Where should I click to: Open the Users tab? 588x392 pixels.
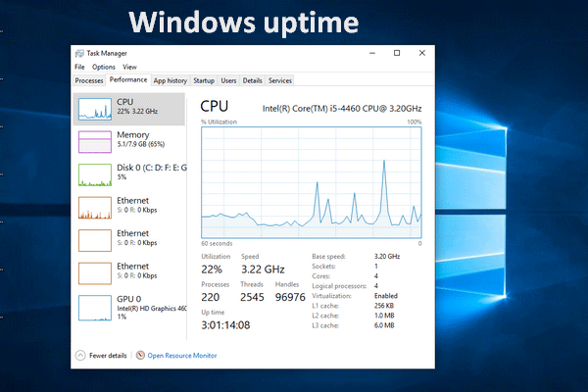click(x=228, y=80)
